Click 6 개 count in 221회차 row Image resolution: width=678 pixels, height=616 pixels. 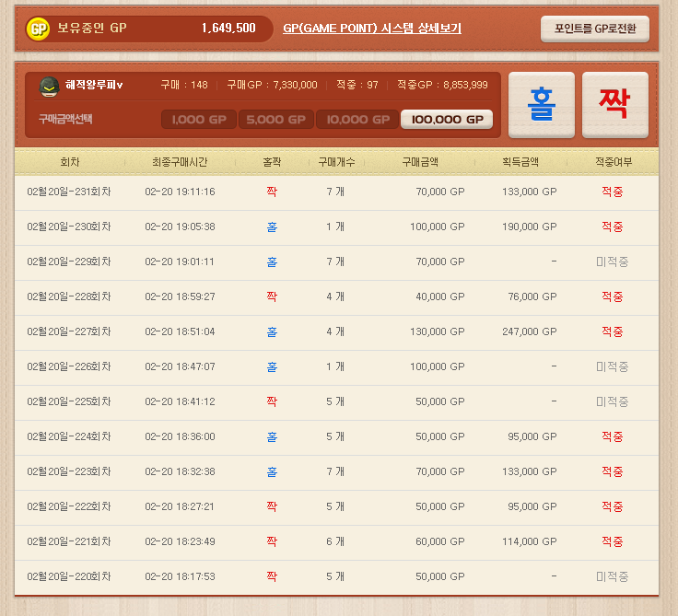(335, 542)
